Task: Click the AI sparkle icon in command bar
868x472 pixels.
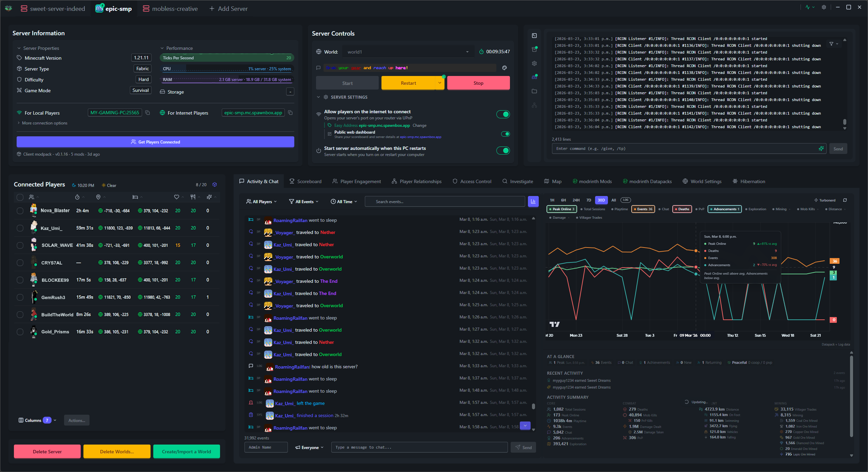Action: [821, 149]
